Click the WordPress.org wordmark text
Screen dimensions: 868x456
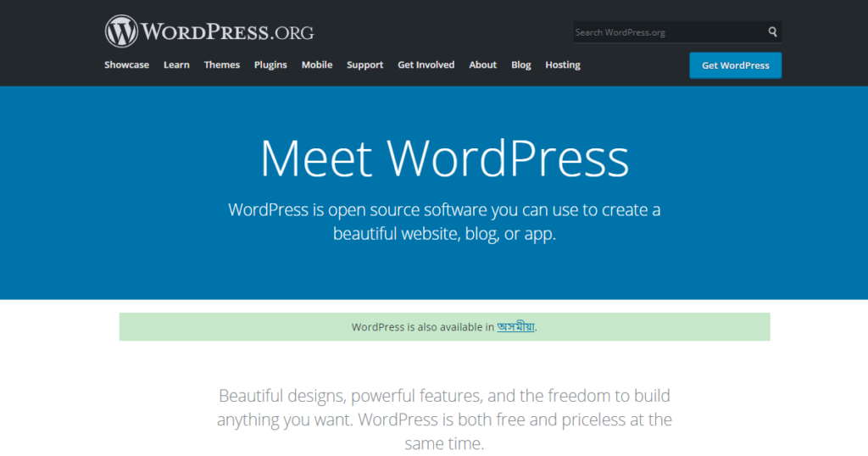click(227, 33)
